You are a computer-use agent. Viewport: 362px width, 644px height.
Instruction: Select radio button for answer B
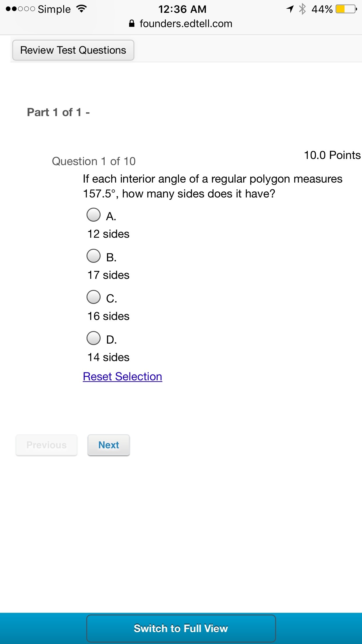(94, 256)
